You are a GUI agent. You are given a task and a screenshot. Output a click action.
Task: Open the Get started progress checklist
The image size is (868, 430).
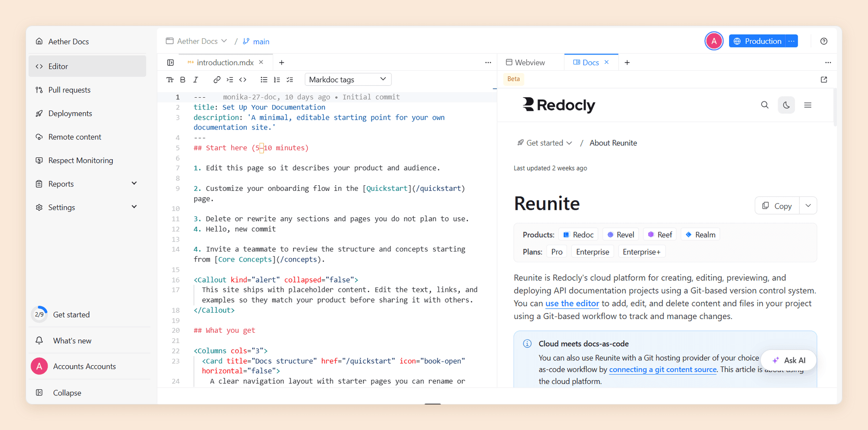click(87, 315)
